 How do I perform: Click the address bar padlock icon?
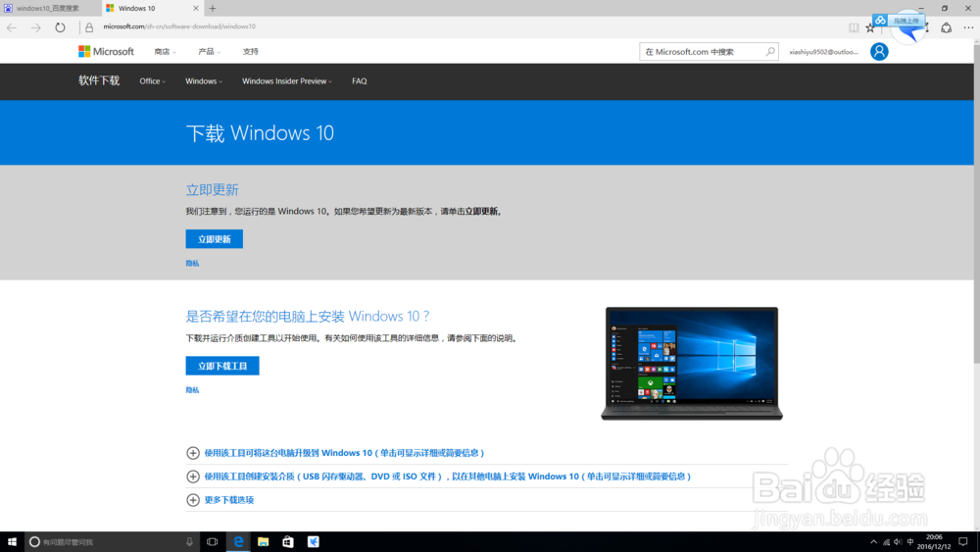[x=89, y=27]
